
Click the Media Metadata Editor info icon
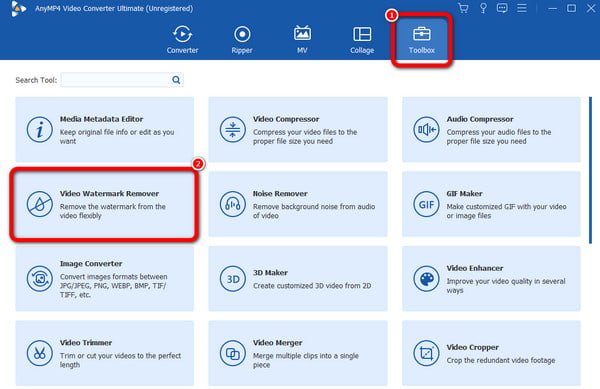pos(39,130)
